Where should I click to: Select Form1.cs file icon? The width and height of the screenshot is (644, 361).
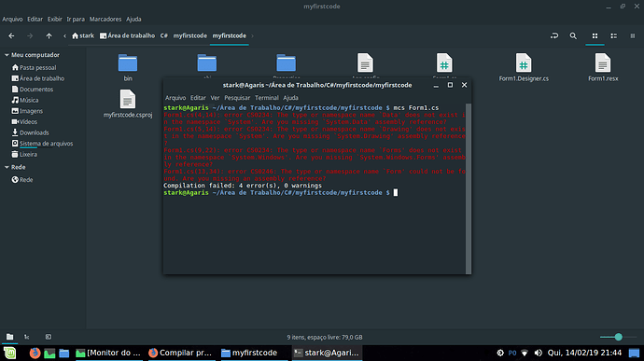[444, 63]
